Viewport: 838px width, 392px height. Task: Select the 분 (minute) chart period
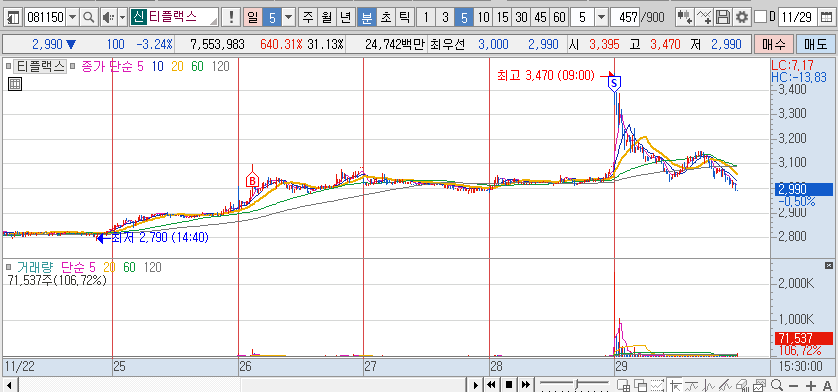tap(367, 18)
